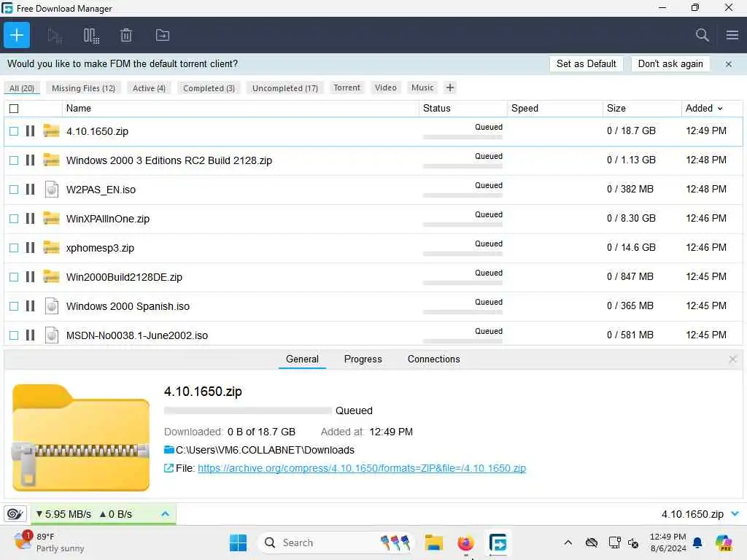Switch to the General details tab
Screen dimensions: 747x560
click(x=302, y=359)
